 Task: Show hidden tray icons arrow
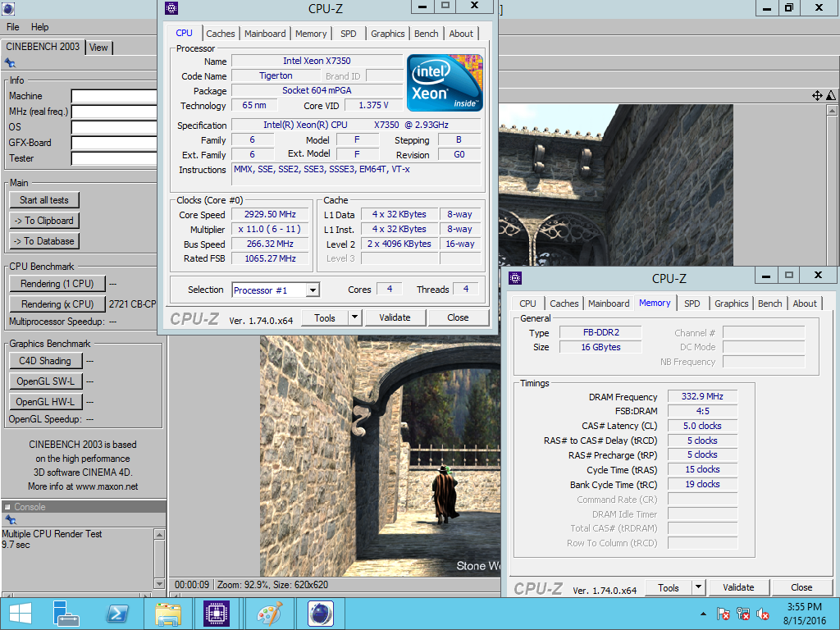pyautogui.click(x=703, y=614)
